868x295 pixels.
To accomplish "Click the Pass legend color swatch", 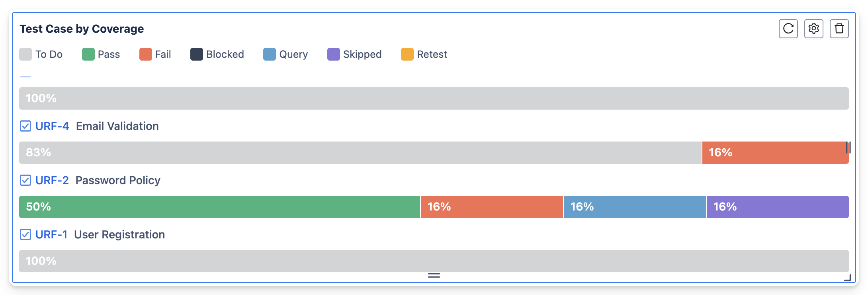I will (88, 54).
